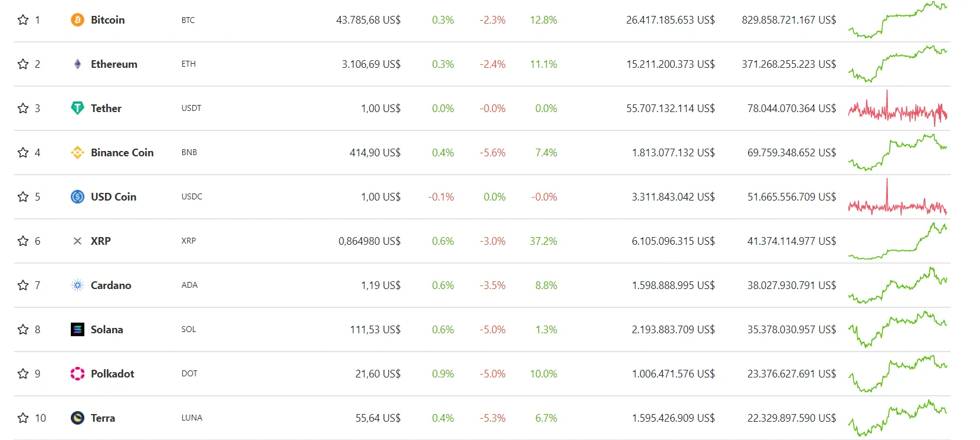Open the Terra coin page
The width and height of the screenshot is (980, 440).
click(103, 418)
